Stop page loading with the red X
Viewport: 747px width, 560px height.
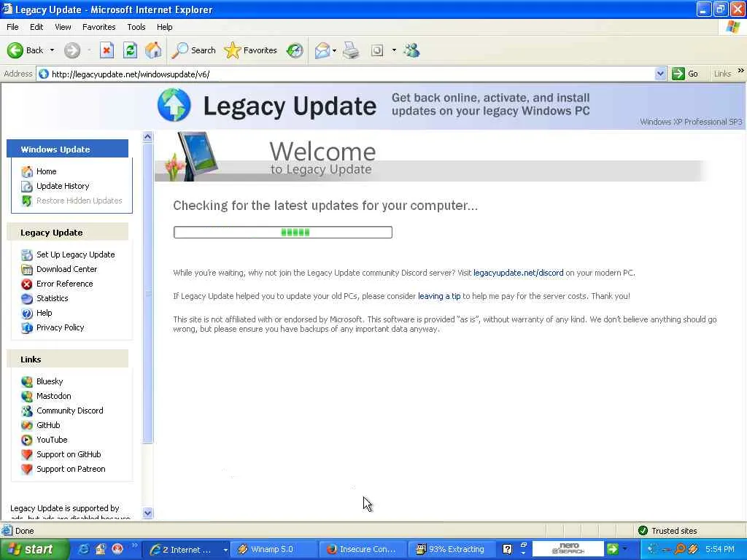[x=107, y=50]
